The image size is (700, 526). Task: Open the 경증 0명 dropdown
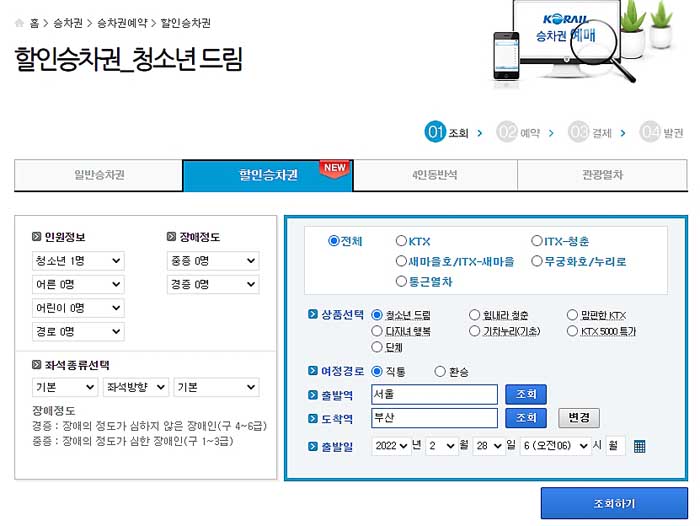pyautogui.click(x=213, y=284)
